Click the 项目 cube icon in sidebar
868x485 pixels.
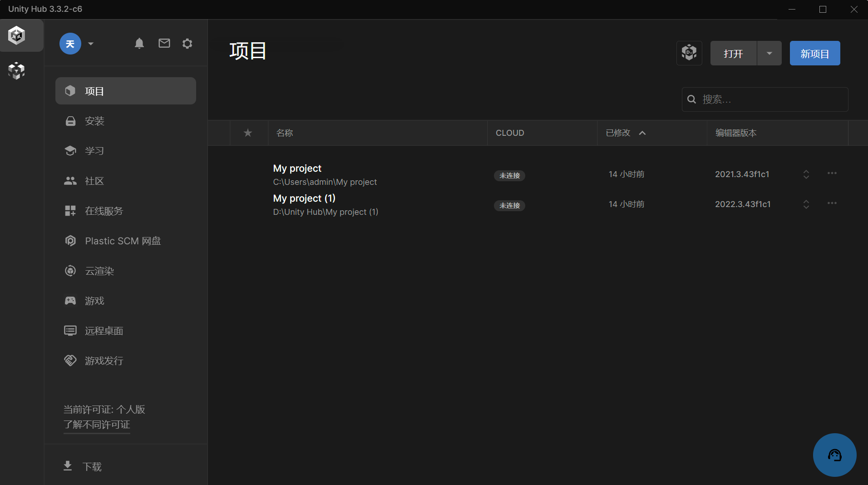coord(70,91)
